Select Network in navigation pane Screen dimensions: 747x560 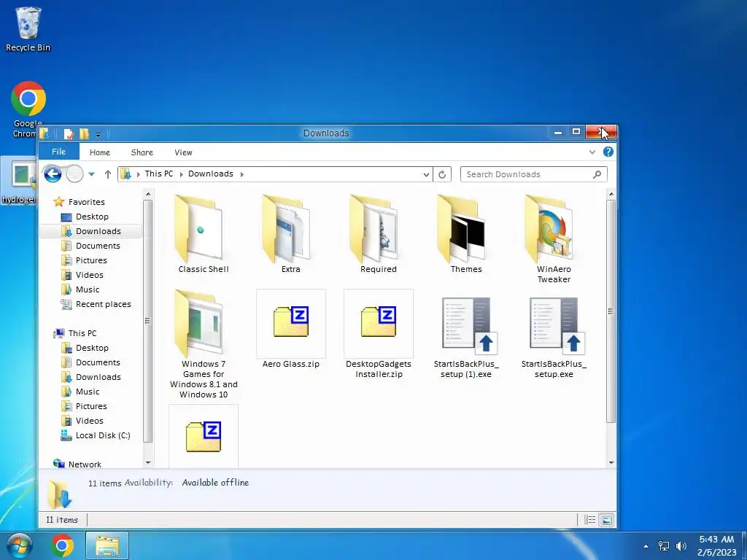(x=85, y=464)
